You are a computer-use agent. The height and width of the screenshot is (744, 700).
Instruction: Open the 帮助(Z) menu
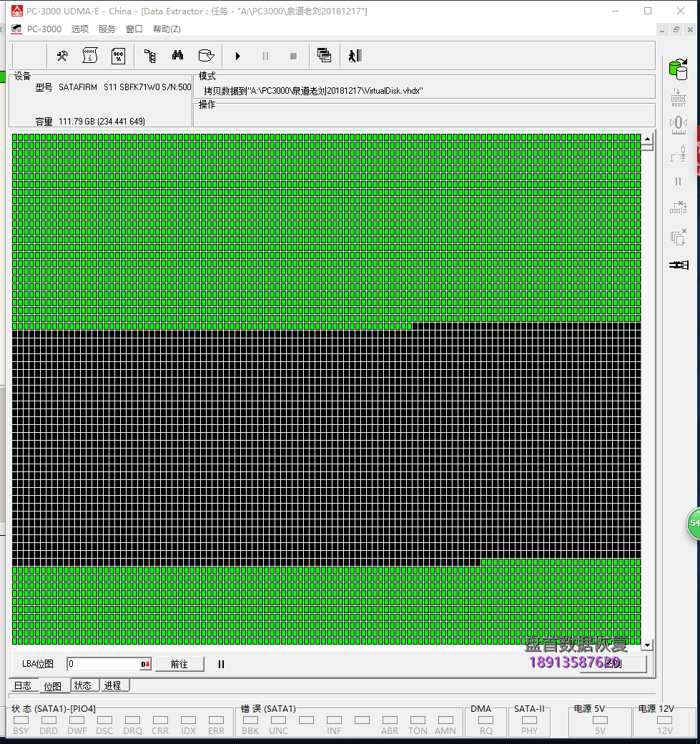[x=167, y=29]
